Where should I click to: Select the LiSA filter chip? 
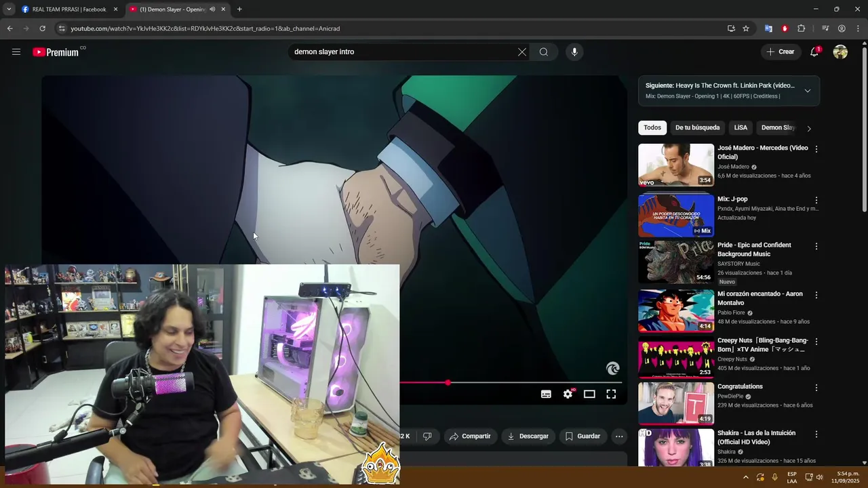[741, 127]
